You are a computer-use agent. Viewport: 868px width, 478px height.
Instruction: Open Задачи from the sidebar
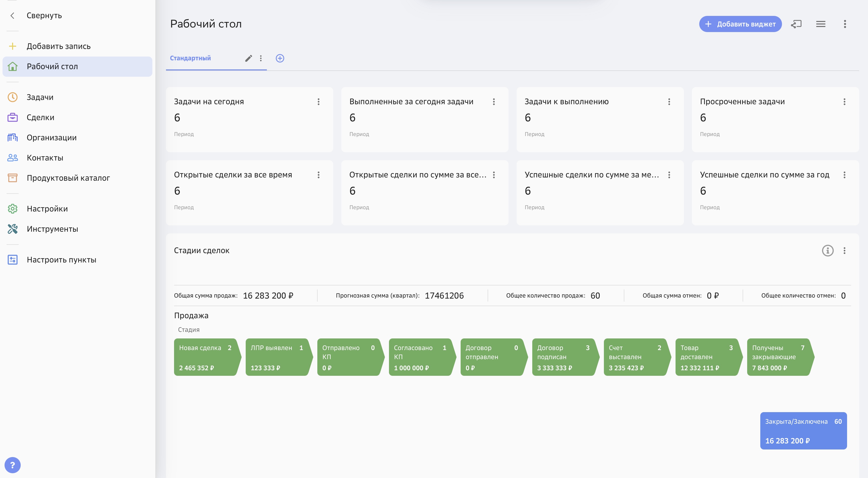point(40,97)
